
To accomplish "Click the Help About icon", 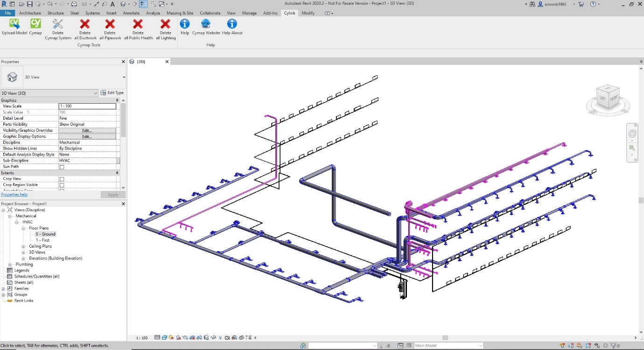I will (x=232, y=24).
